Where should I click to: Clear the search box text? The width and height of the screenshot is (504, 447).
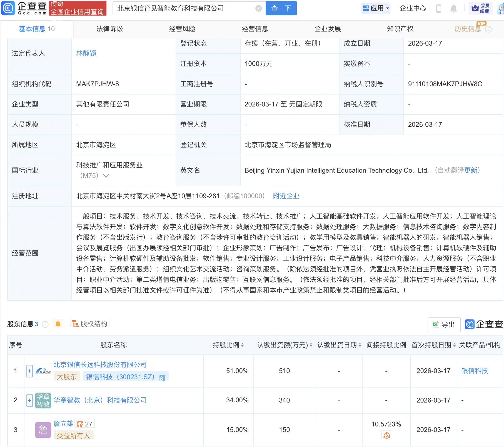(x=258, y=8)
